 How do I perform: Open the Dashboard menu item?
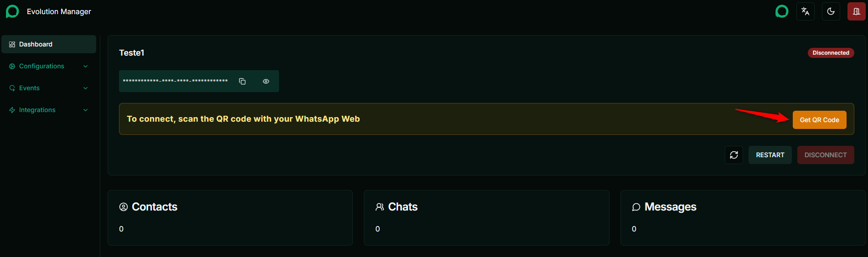pos(49,44)
